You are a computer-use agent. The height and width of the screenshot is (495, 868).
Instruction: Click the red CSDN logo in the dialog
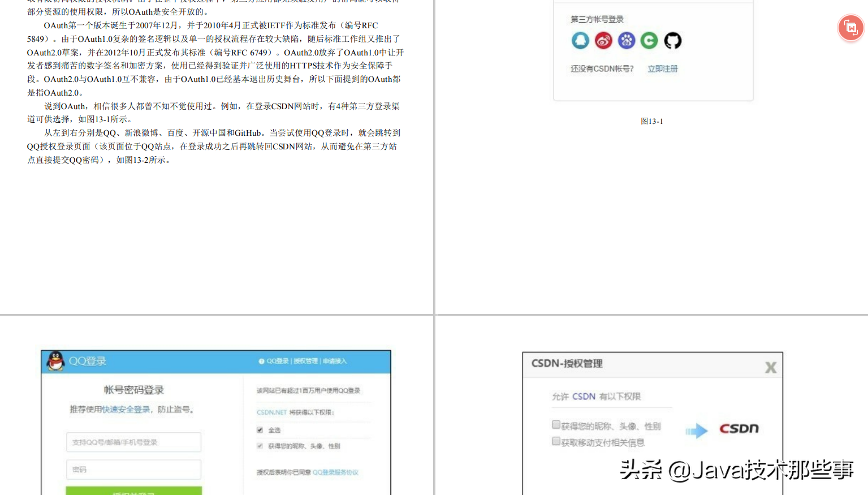pyautogui.click(x=739, y=429)
